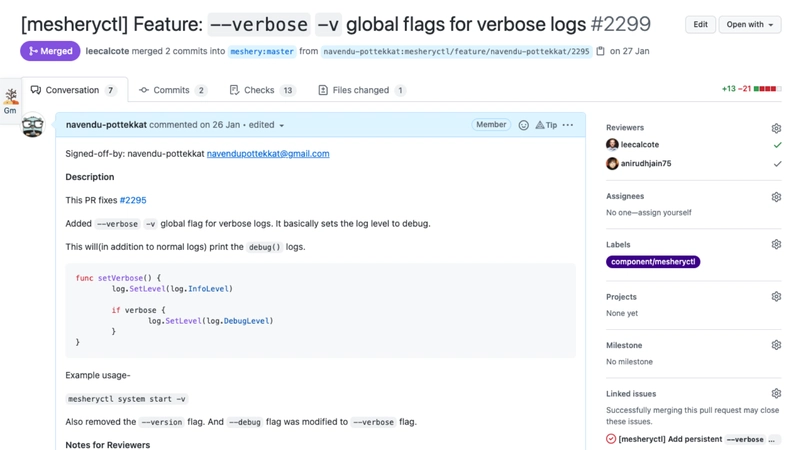The width and height of the screenshot is (800, 450).
Task: Open navendu-pottekkat's avatar profile
Action: 33,126
